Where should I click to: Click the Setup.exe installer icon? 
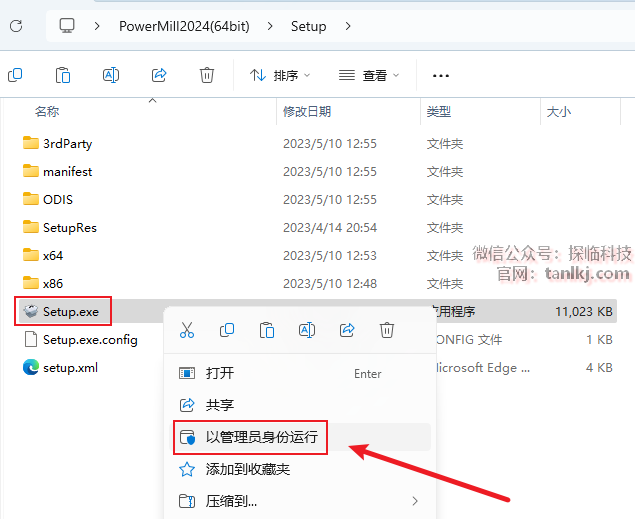click(x=31, y=311)
